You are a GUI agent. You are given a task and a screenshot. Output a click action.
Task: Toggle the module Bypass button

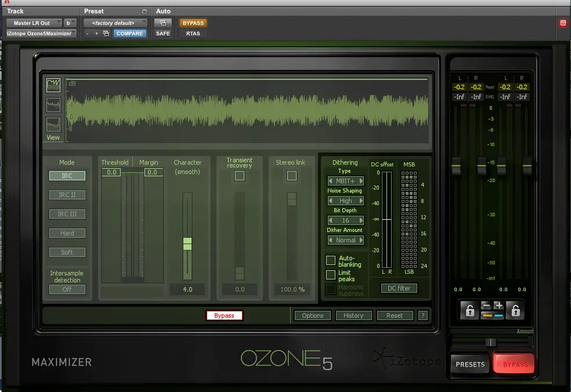[224, 315]
